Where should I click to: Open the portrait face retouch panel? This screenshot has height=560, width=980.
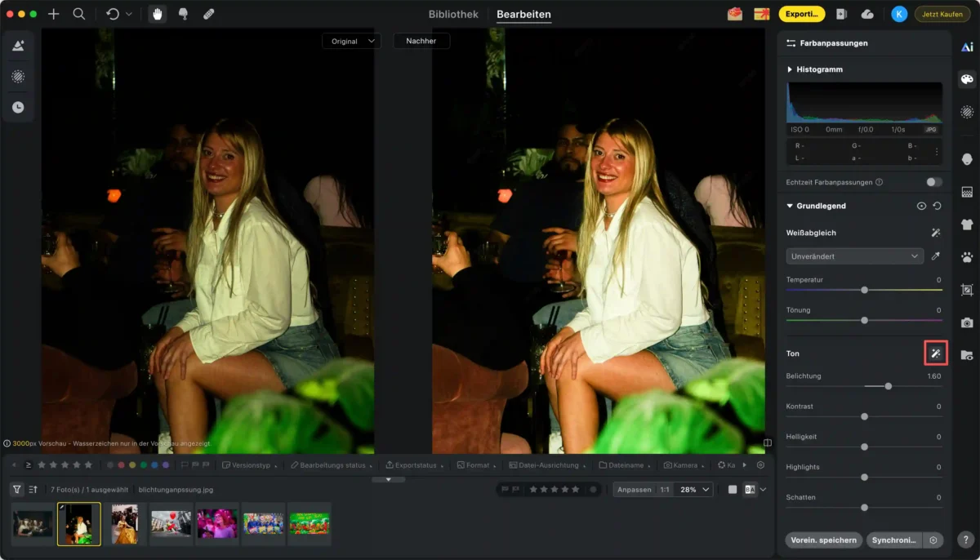[x=967, y=158]
